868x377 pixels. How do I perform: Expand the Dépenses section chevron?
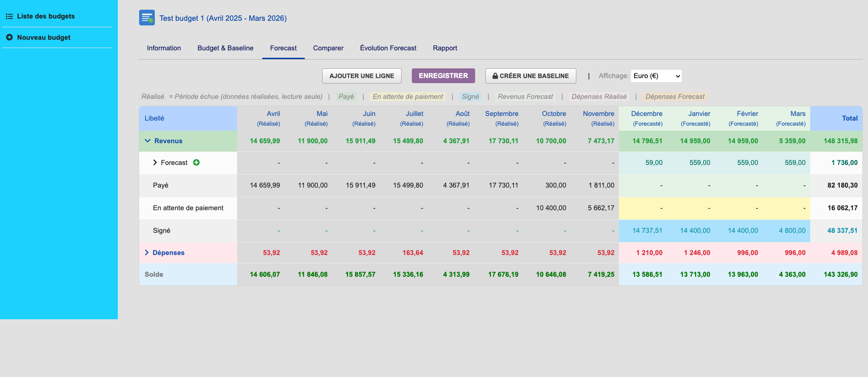coord(147,253)
